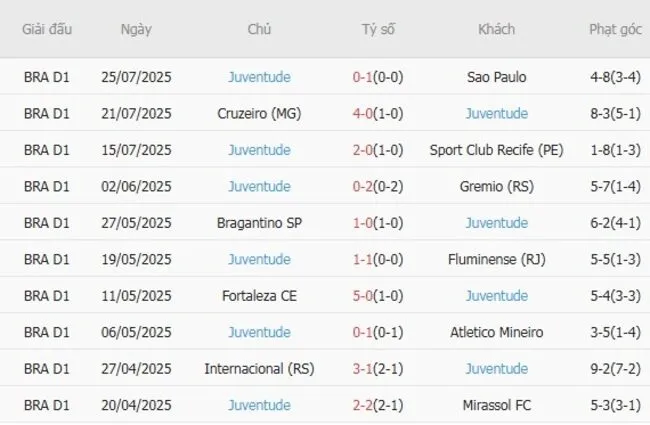Click Juventude in the 21/07/2025 match row
This screenshot has width=650, height=425.
(x=496, y=114)
